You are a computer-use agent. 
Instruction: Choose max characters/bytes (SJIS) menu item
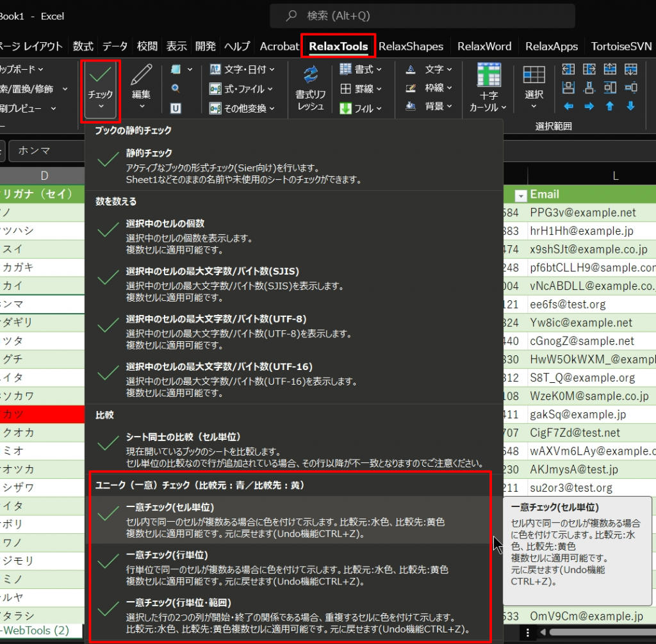tap(293, 284)
